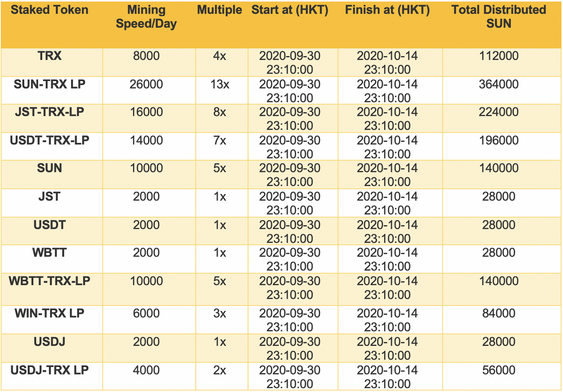563x392 pixels.
Task: Select the Multiple column header
Action: point(219,10)
